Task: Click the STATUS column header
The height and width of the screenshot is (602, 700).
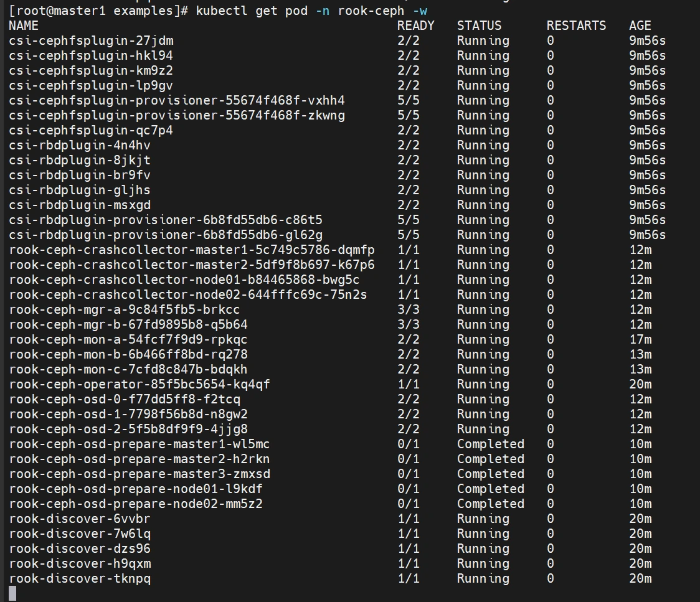Action: click(x=479, y=26)
